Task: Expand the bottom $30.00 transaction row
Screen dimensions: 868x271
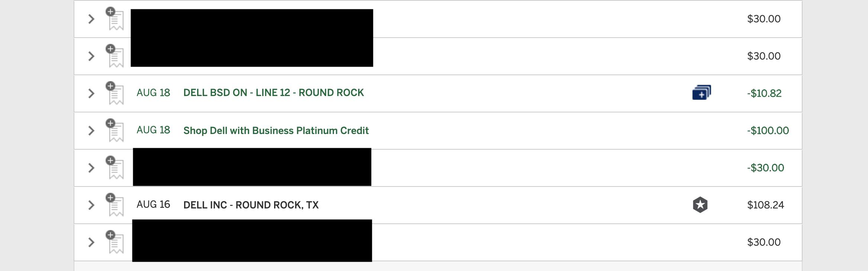Action: [x=91, y=242]
